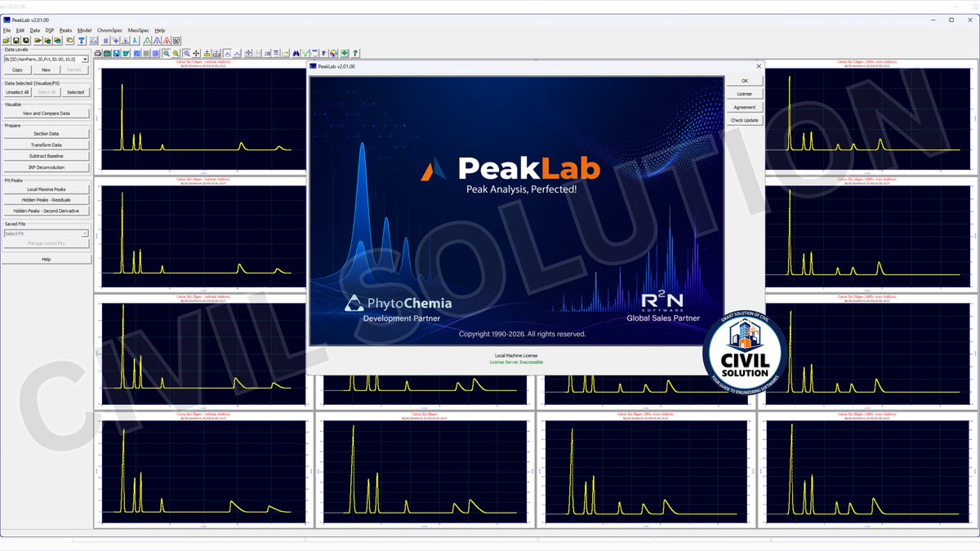The height and width of the screenshot is (551, 980).
Task: Activate the four-arrow pan icon
Action: point(196,54)
